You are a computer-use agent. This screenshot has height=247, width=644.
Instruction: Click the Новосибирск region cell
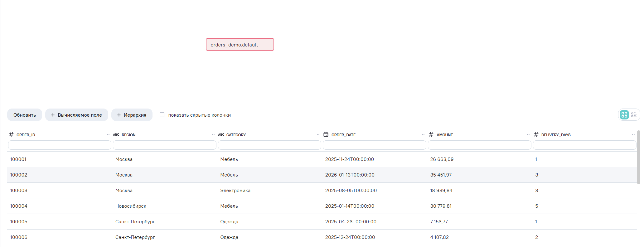tap(131, 206)
